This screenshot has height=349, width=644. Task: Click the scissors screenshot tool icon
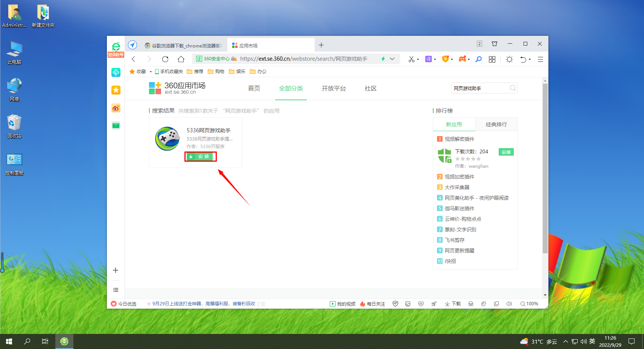tap(411, 59)
